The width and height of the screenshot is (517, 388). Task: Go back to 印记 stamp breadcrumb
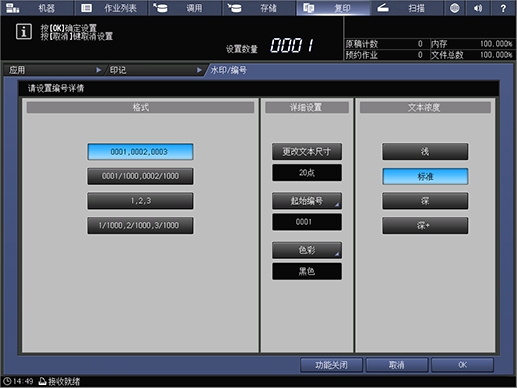(x=155, y=70)
